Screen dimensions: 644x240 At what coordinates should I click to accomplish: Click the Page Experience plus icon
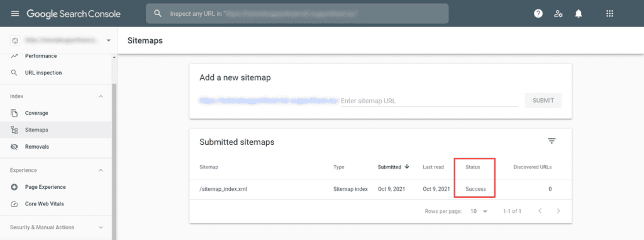click(14, 187)
